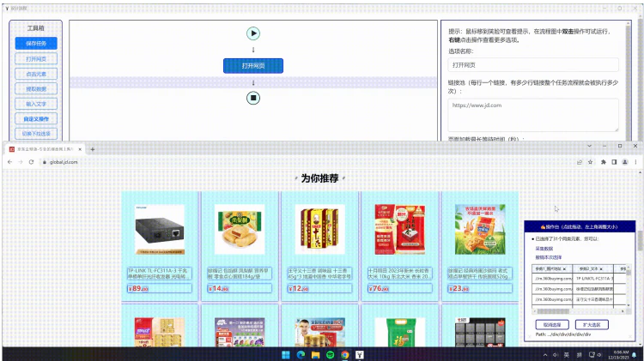
Task: Open Spotify from taskbar
Action: coord(331,355)
